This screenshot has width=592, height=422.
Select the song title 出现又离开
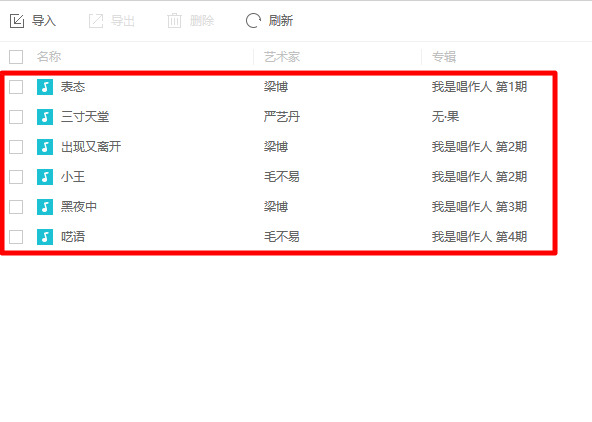point(91,147)
